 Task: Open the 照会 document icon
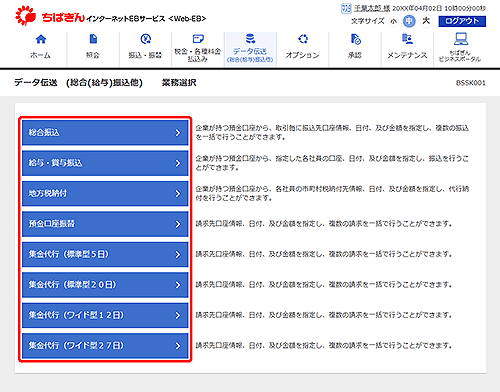(93, 39)
